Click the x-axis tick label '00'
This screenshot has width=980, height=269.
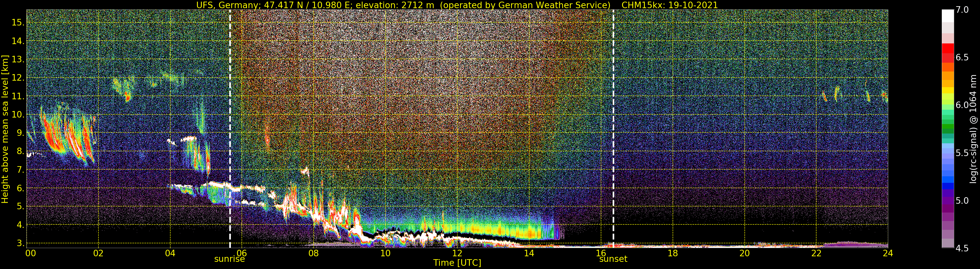[x=30, y=253]
